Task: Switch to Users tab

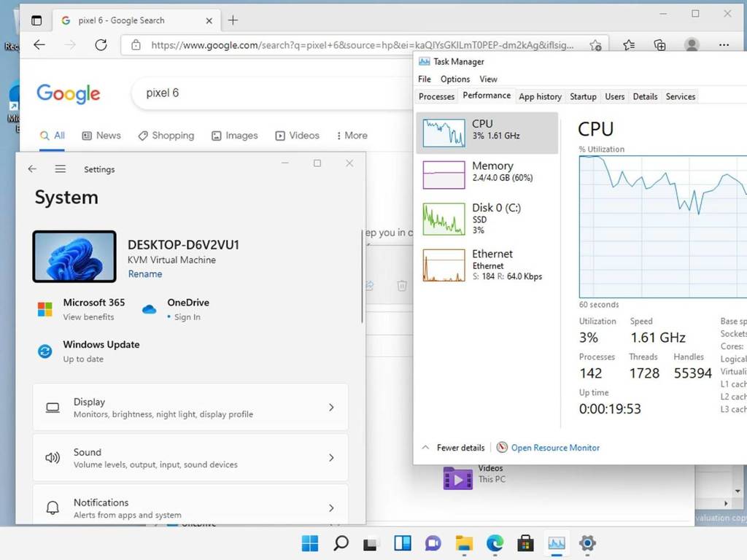Action: pyautogui.click(x=614, y=97)
